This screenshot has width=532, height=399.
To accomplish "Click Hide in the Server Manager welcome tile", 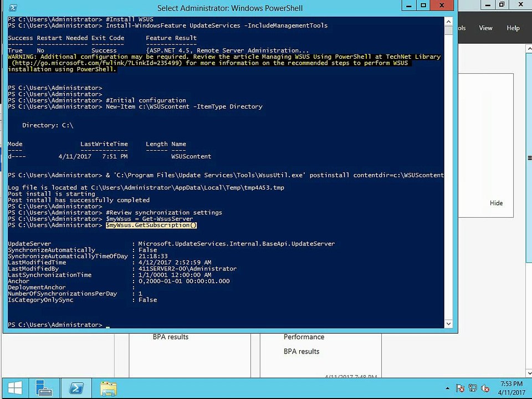I will pos(496,203).
